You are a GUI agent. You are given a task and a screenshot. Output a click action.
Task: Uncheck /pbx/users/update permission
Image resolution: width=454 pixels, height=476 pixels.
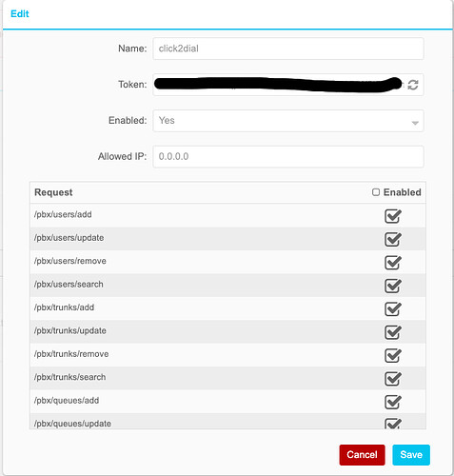(393, 239)
